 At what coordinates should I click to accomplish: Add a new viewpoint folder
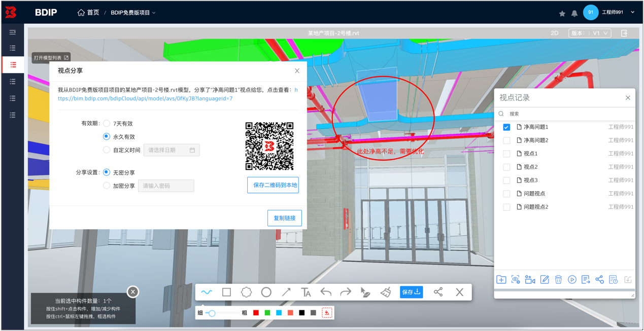click(501, 280)
